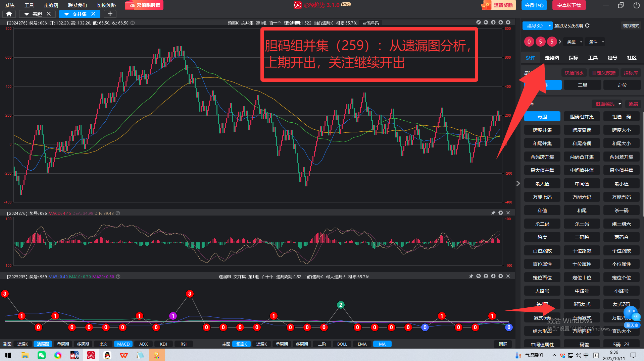The width and height of the screenshot is (644, 361).
Task: Add a new tab with plus icon
Action: (x=110, y=14)
